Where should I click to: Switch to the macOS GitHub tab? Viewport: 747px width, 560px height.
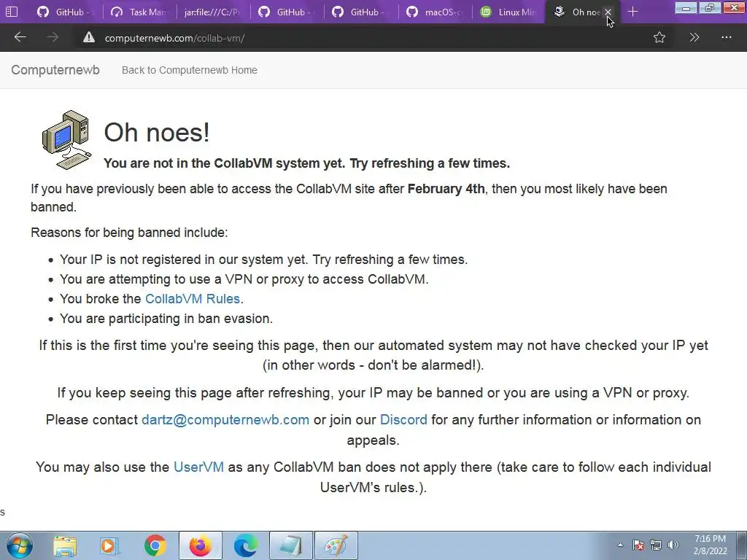point(434,12)
